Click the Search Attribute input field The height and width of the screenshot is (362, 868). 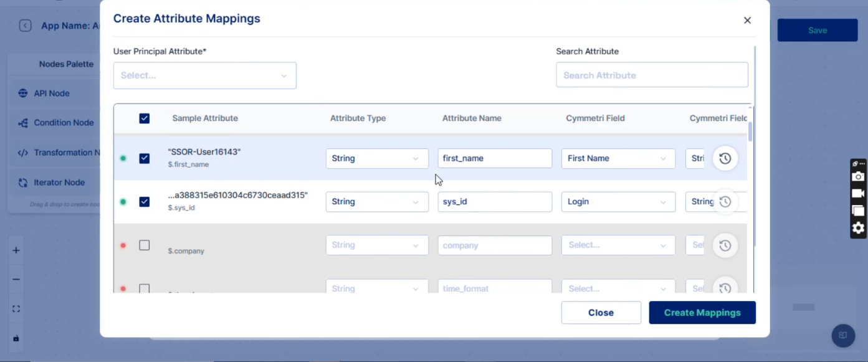pos(651,75)
